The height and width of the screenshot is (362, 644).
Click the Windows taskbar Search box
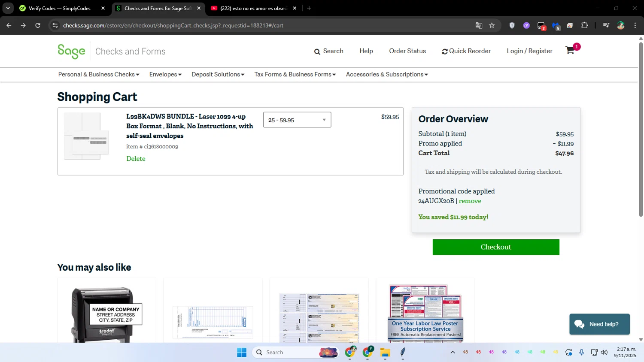click(295, 352)
